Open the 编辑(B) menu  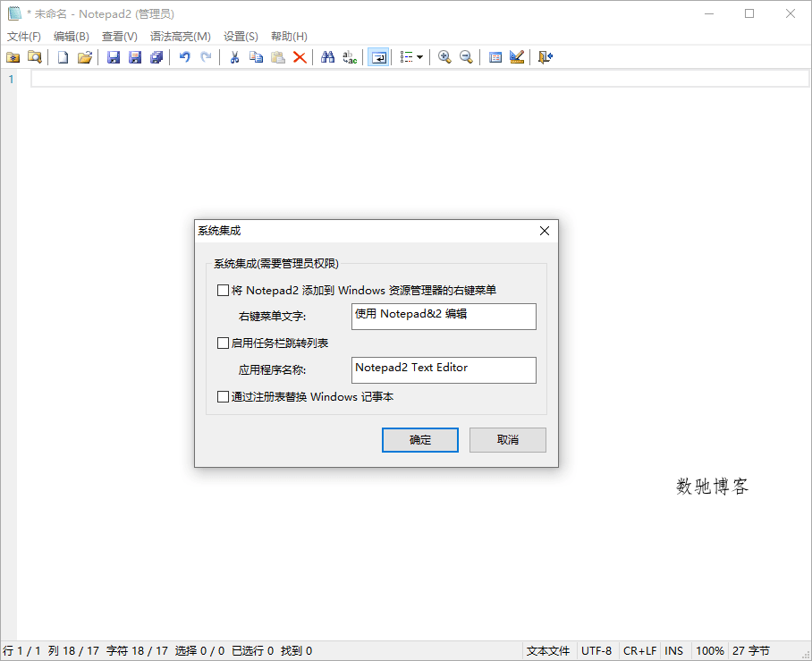(x=72, y=37)
